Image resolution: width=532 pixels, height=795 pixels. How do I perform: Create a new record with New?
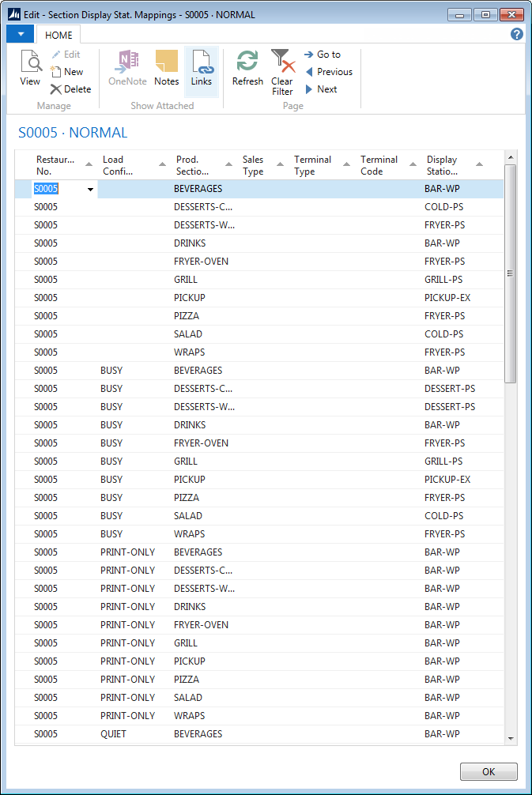point(66,72)
